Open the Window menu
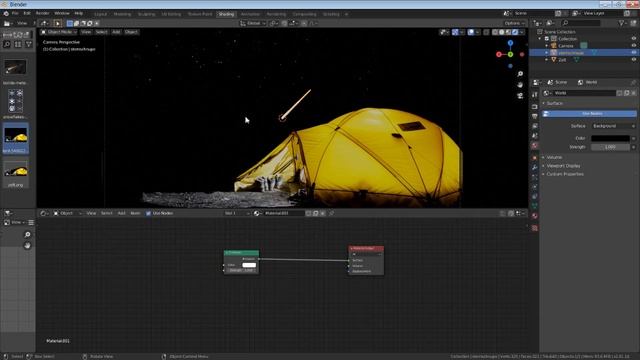 pyautogui.click(x=62, y=13)
